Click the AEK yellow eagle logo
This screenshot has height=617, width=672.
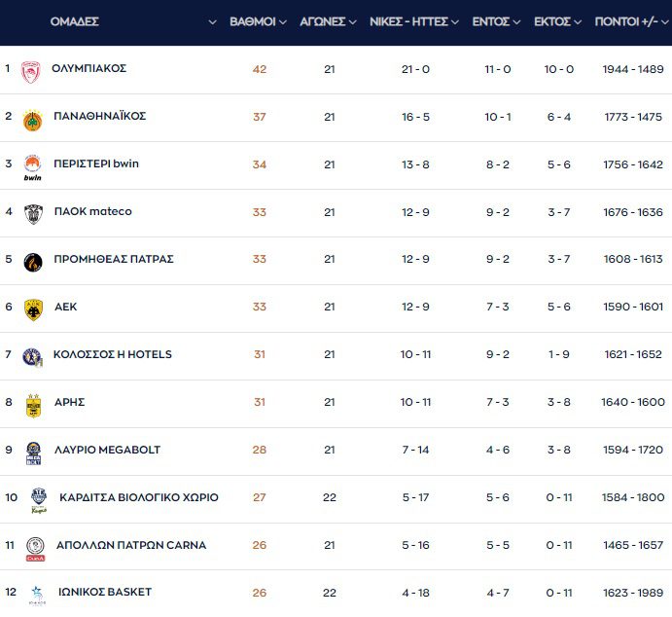(32, 308)
